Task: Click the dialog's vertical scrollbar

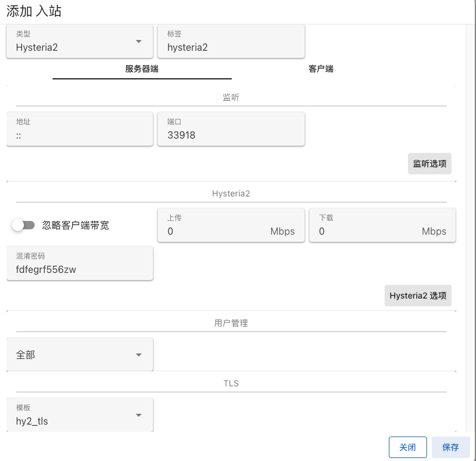Action: point(470,228)
